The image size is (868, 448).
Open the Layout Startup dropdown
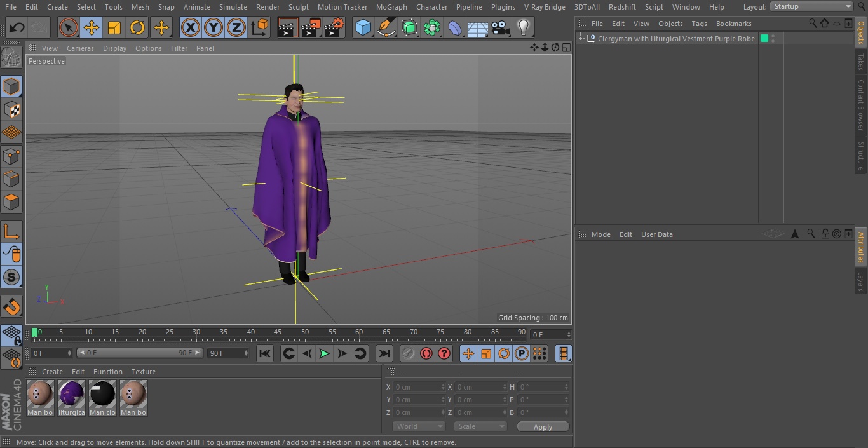click(811, 6)
